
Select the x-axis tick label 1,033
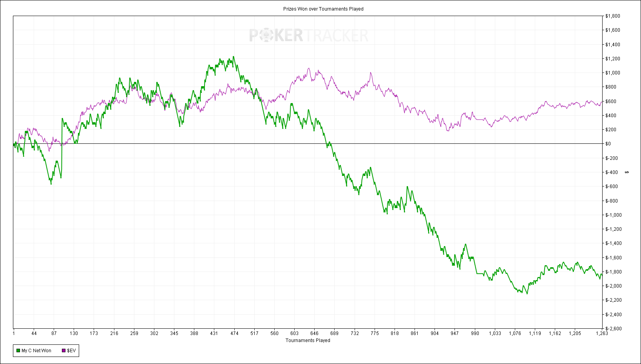coord(495,333)
